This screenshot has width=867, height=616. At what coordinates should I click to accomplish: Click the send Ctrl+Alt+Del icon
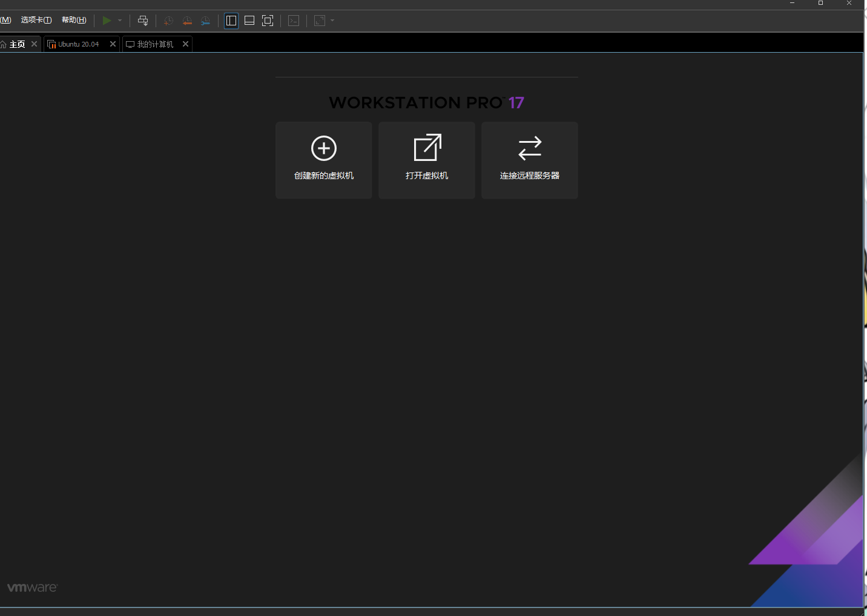[143, 21]
